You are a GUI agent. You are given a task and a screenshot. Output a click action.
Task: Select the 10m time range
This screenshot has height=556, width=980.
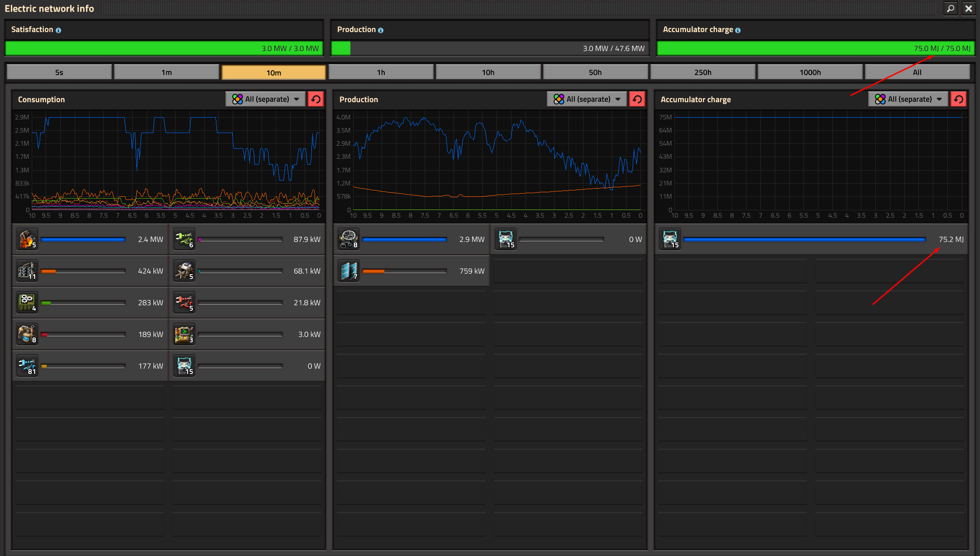pos(274,72)
